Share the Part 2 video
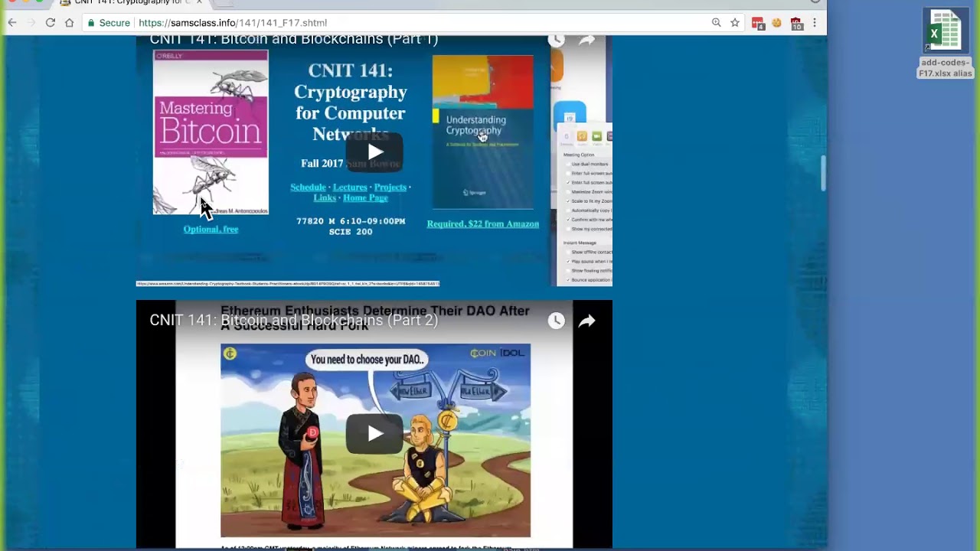 point(586,321)
